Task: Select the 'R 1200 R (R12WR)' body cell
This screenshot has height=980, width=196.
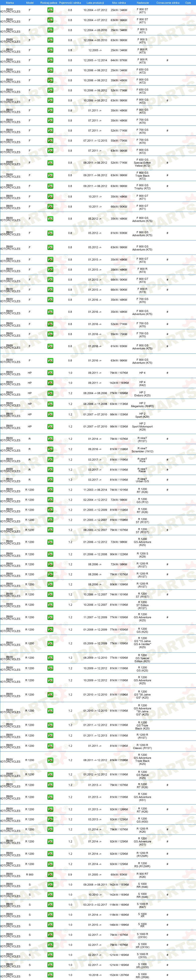Action: tap(142, 854)
